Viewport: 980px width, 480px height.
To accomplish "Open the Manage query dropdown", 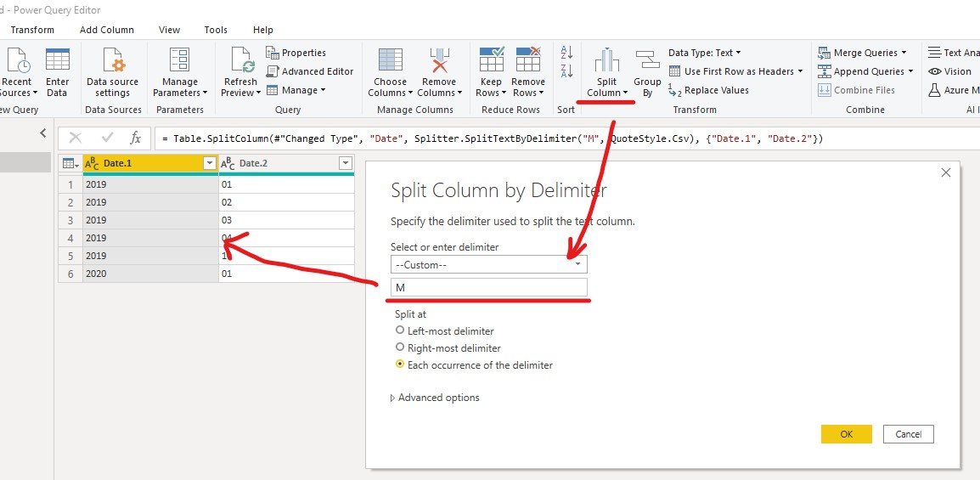I will point(296,90).
